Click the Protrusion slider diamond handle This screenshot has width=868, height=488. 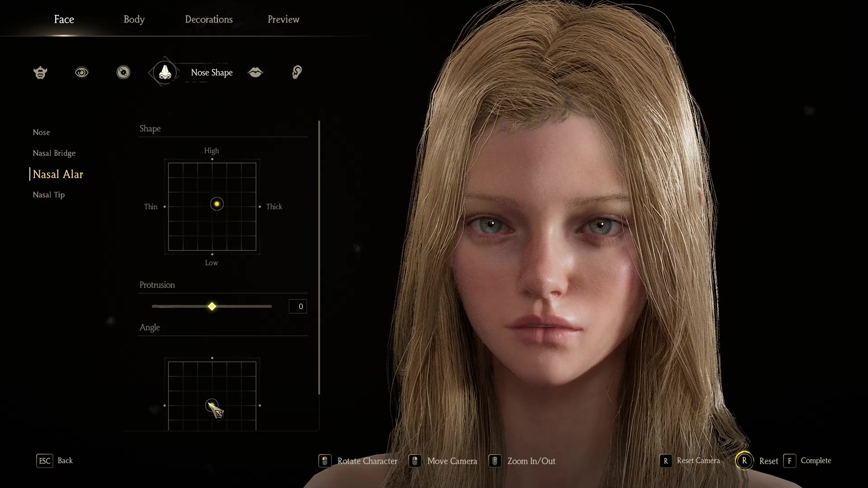212,306
